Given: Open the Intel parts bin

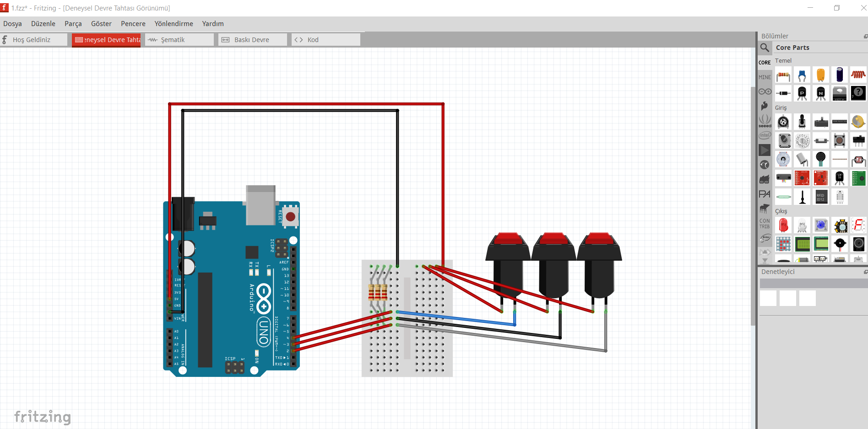Looking at the screenshot, I should click(765, 135).
